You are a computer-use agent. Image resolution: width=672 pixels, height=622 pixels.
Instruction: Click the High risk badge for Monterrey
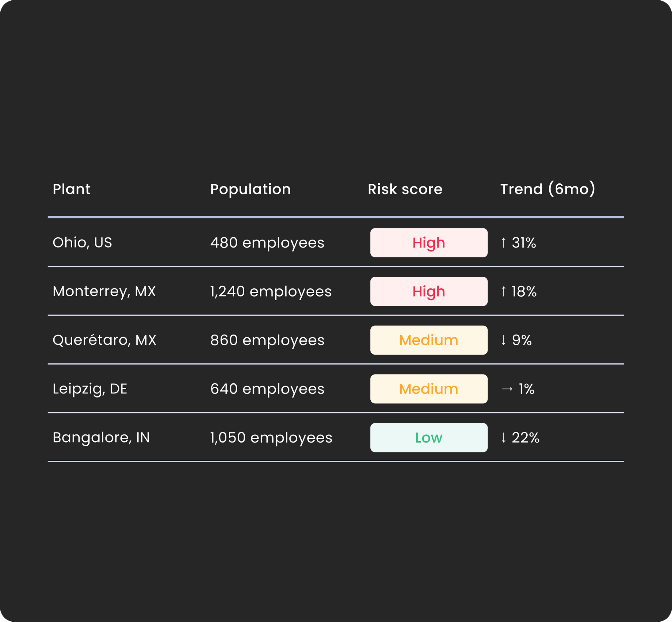click(x=429, y=291)
